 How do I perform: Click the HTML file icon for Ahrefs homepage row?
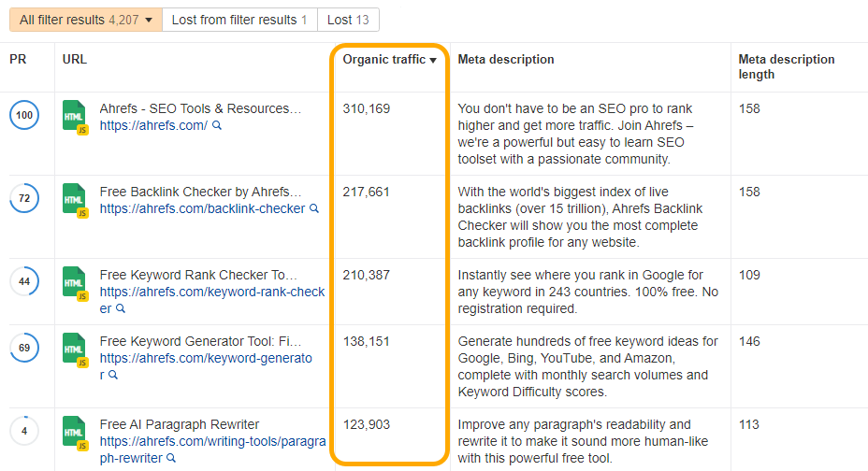coord(74,117)
